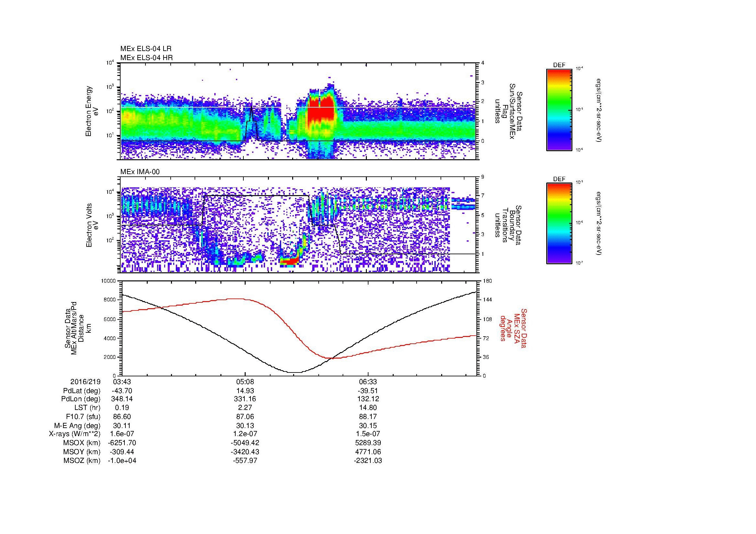The width and height of the screenshot is (756, 534).
Task: Click the PdLat value '-43.70'
Action: [x=122, y=391]
